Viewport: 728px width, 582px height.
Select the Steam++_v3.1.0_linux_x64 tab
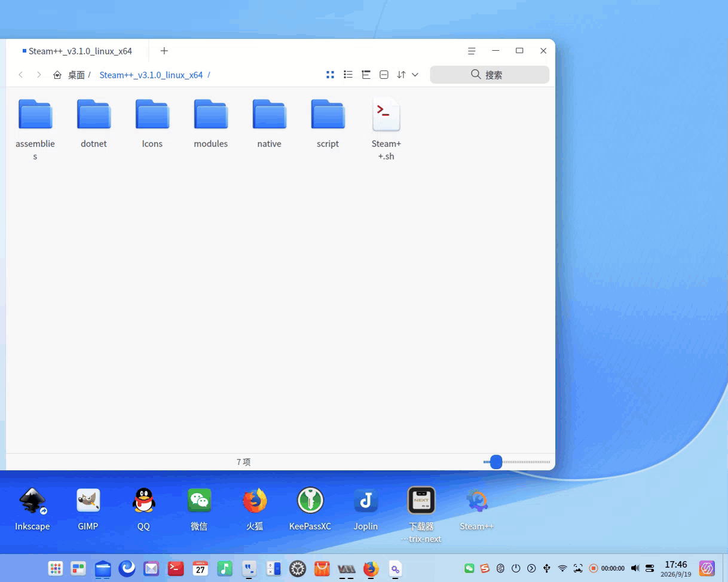pos(77,51)
